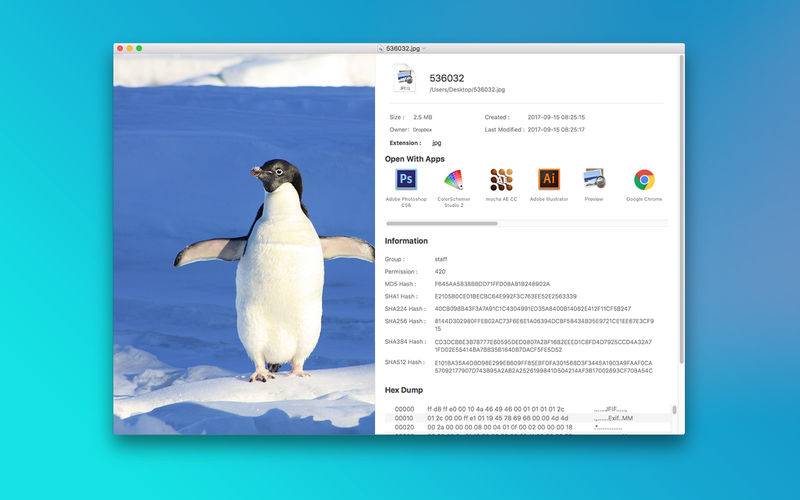Click the hex dump vertical scrollbar
This screenshot has width=800, height=500.
(674, 410)
